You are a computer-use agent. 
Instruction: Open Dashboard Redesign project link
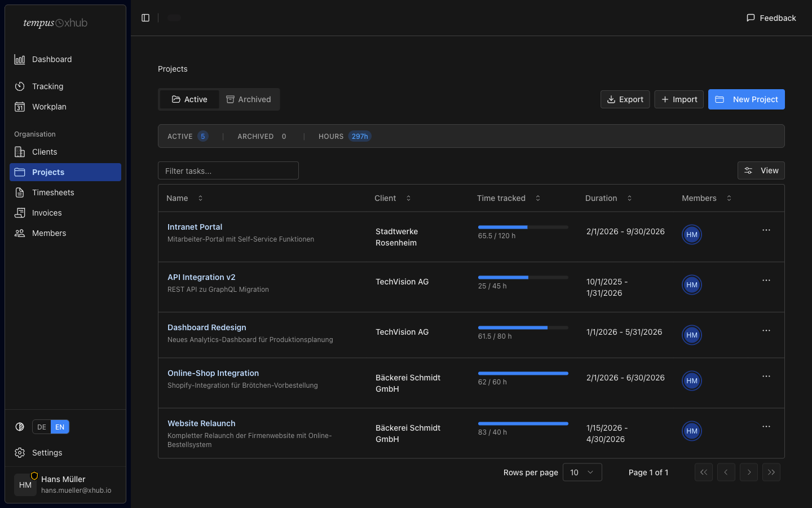point(206,327)
